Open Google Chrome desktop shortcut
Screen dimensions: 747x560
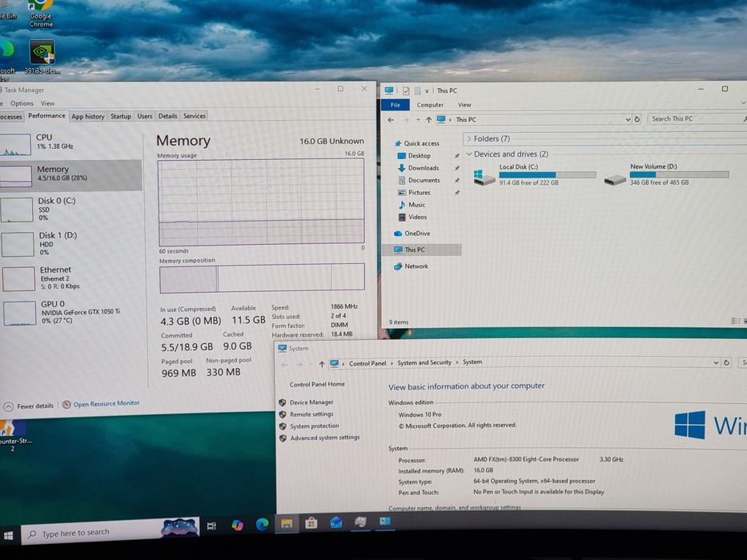(x=41, y=14)
